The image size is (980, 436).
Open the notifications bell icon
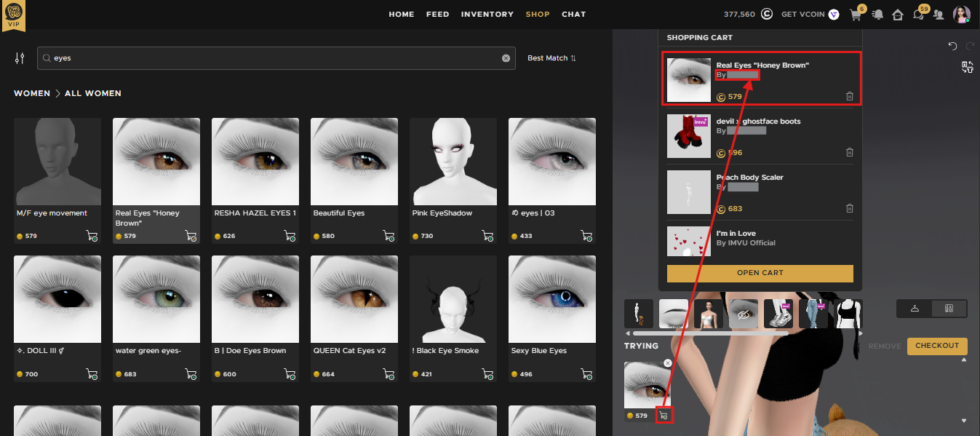point(878,15)
